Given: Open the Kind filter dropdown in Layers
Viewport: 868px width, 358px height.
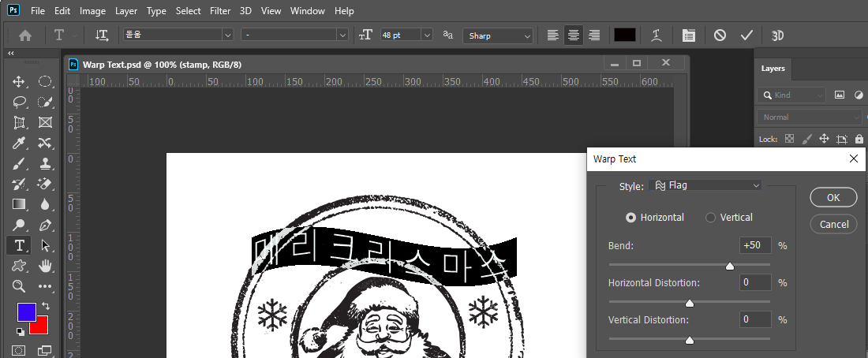Looking at the screenshot, I should pos(791,95).
